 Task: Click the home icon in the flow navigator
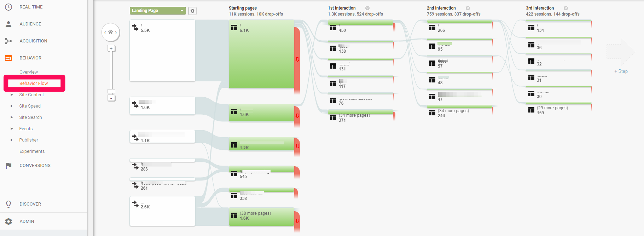(x=111, y=32)
